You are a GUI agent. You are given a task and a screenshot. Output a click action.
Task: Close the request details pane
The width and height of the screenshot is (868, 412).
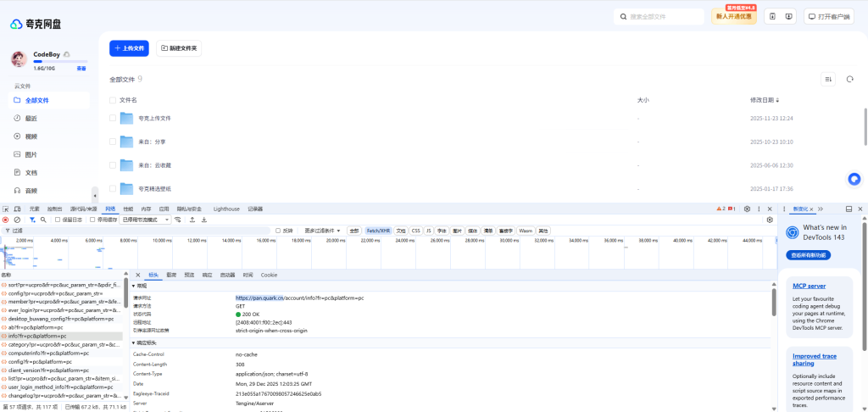(x=138, y=275)
